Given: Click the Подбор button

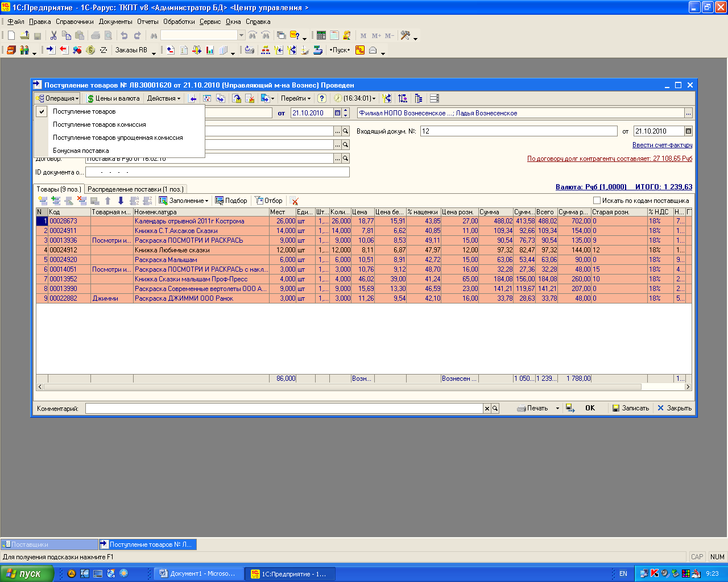Looking at the screenshot, I should [231, 201].
